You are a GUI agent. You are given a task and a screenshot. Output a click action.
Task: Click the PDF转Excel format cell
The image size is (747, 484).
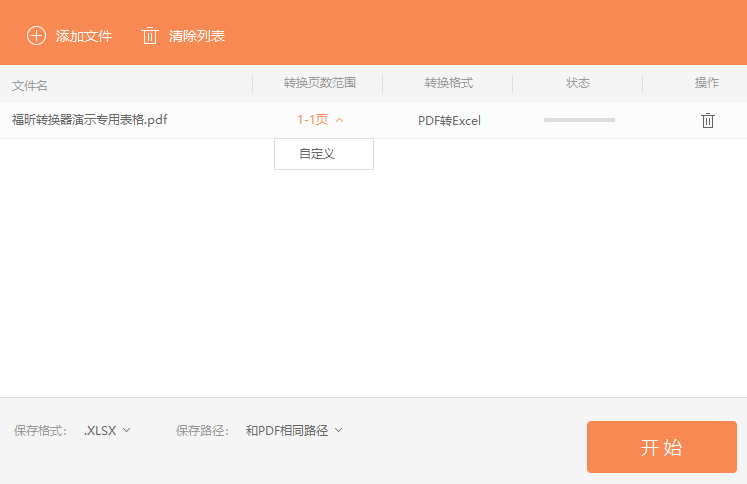click(x=449, y=121)
